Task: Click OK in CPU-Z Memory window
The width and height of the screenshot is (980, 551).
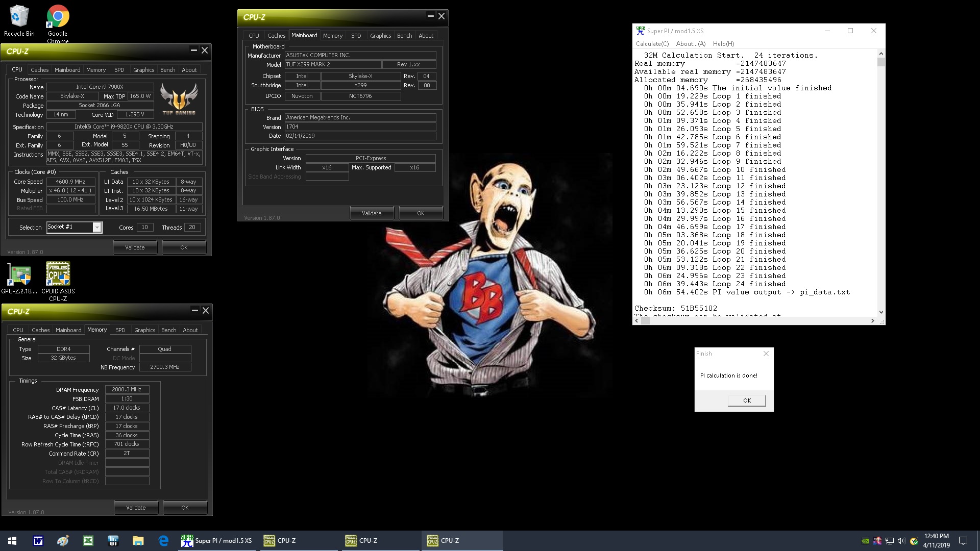Action: tap(185, 508)
